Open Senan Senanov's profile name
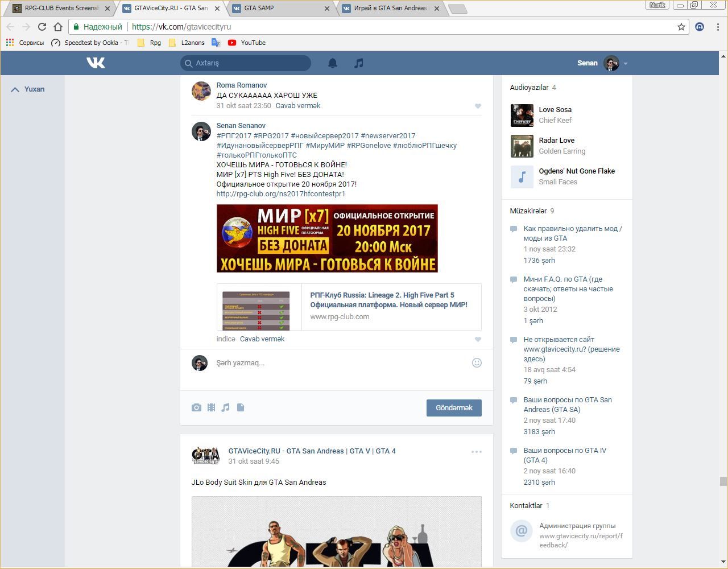Screen dimensions: 728x569 pyautogui.click(x=241, y=126)
